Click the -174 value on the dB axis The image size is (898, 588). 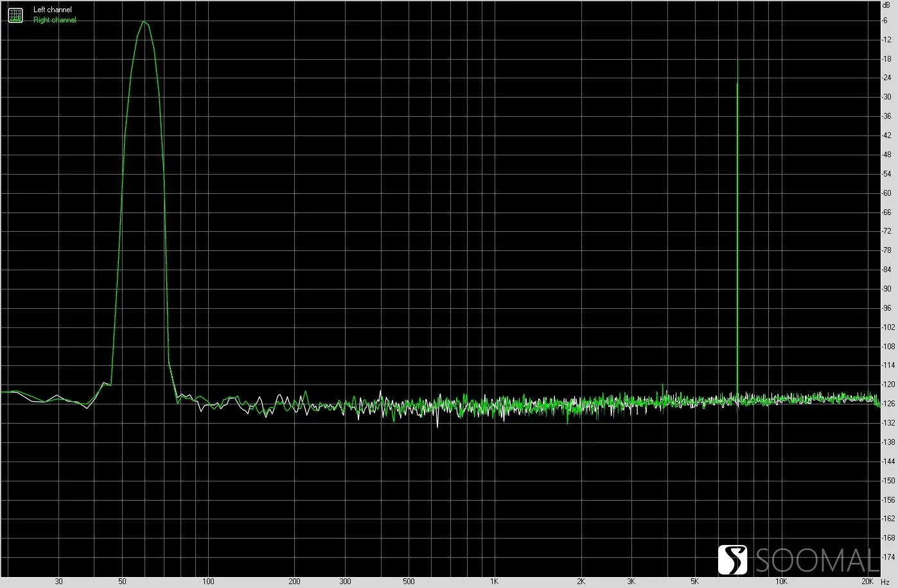(888, 558)
